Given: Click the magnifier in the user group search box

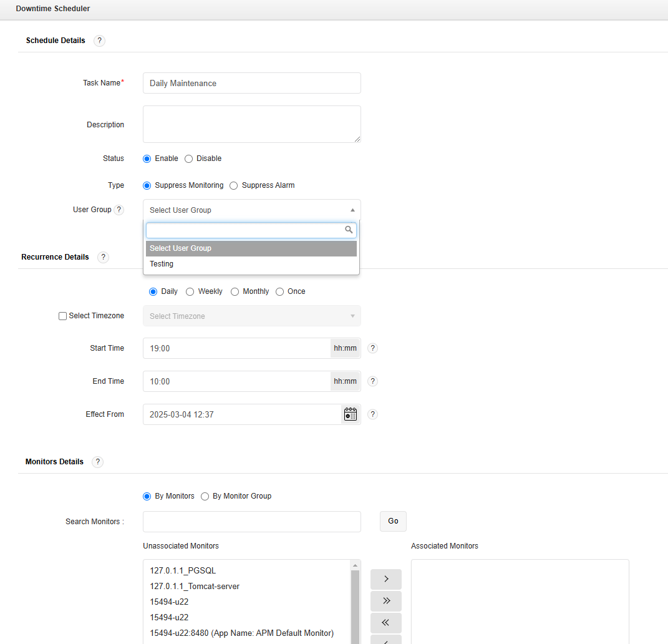Looking at the screenshot, I should (x=349, y=230).
